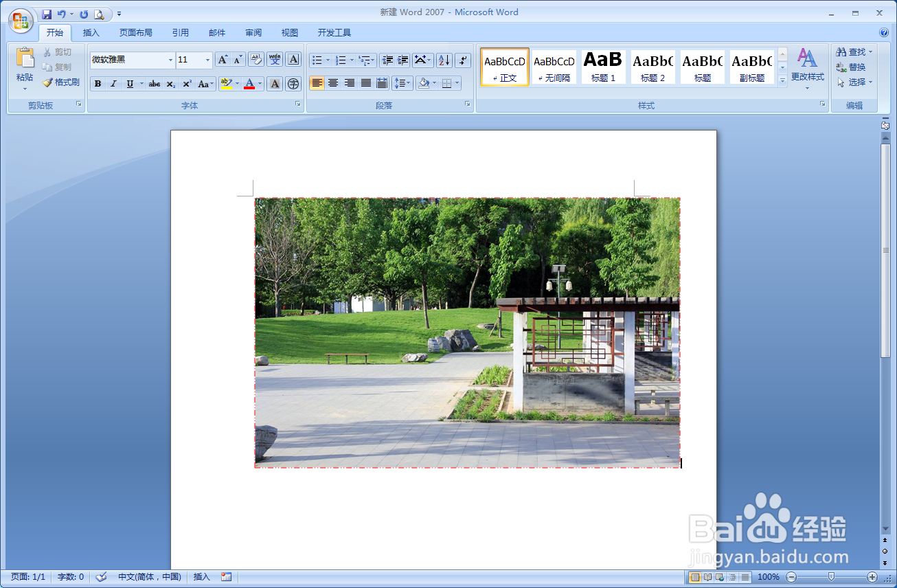Image resolution: width=897 pixels, height=588 pixels.
Task: Switch to the References (引用) tab
Action: (181, 32)
